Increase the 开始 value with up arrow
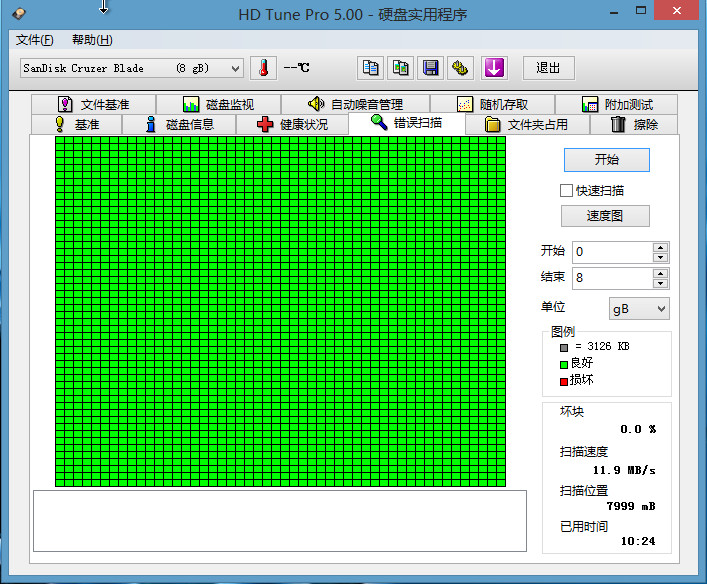The image size is (707, 584). coord(660,247)
